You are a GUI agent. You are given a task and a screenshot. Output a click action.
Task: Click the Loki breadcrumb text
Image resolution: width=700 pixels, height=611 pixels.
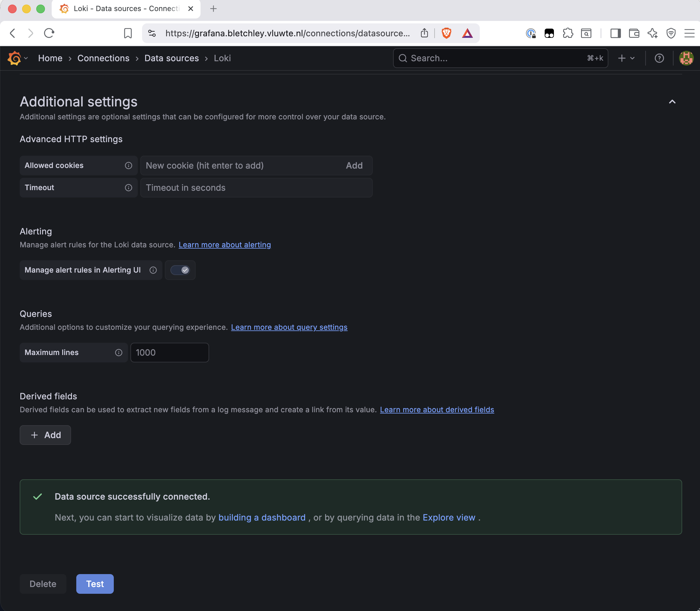click(222, 58)
